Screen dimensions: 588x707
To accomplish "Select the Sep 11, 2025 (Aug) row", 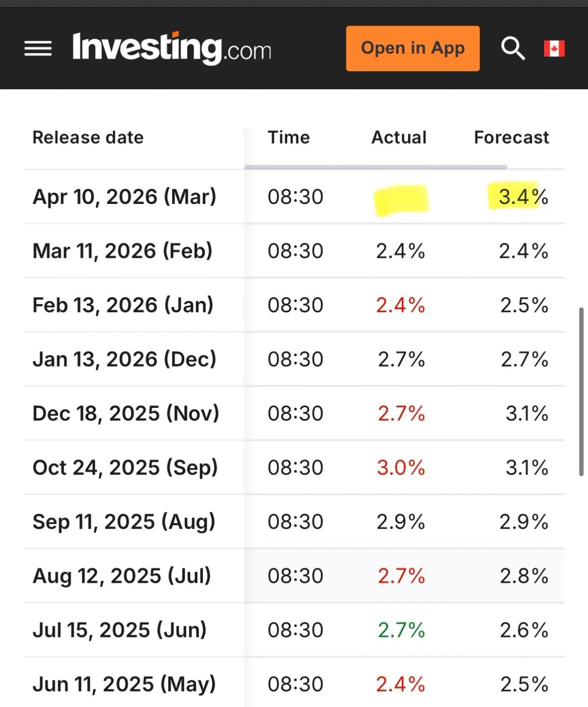I will [123, 521].
